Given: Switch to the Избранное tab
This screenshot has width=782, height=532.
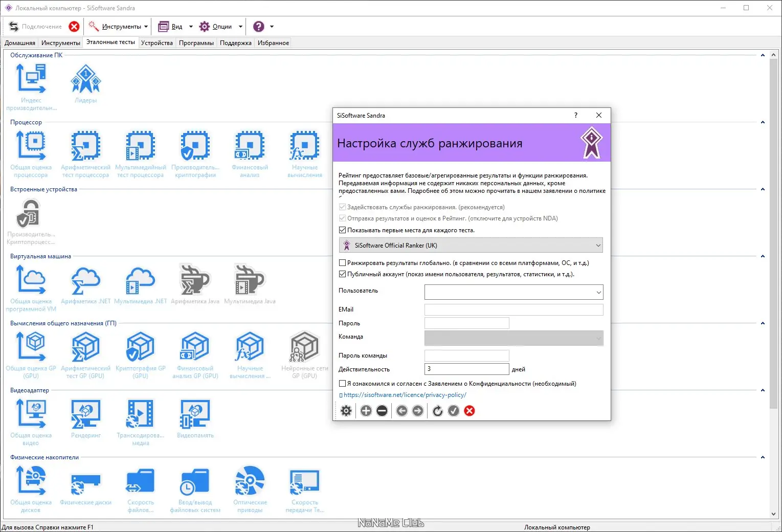Looking at the screenshot, I should 274,43.
